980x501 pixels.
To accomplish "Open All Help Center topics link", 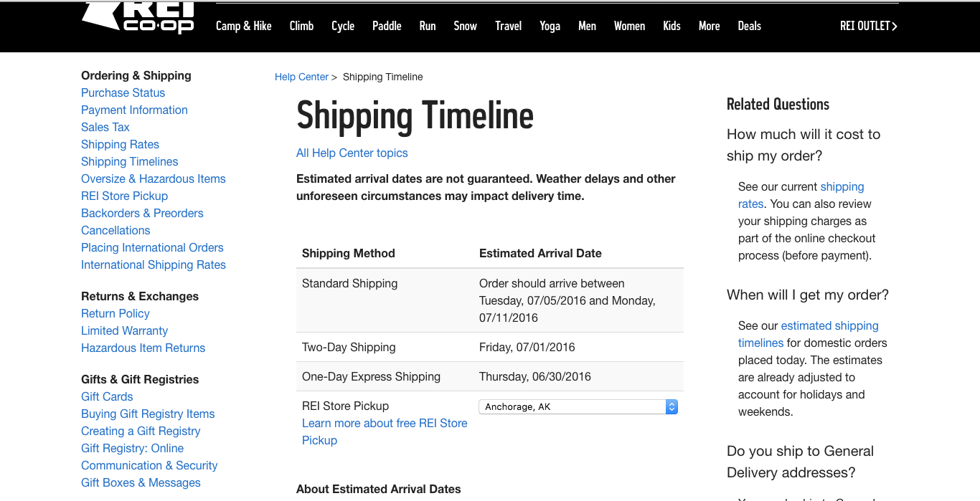I will [352, 153].
